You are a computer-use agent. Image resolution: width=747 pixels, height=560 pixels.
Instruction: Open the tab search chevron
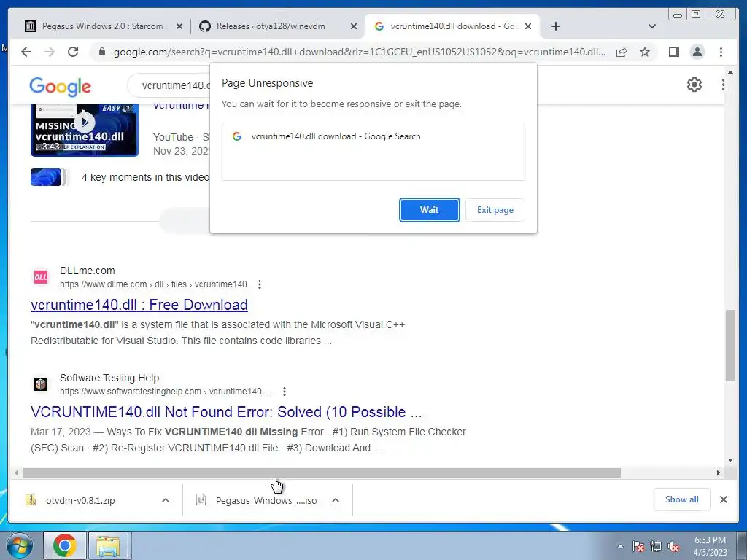652,26
